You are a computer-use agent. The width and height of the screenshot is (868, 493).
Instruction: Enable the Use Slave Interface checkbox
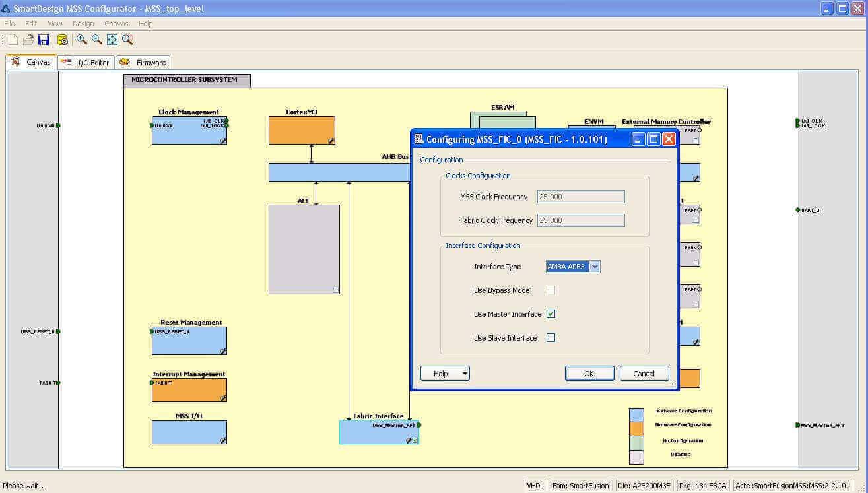(x=551, y=338)
